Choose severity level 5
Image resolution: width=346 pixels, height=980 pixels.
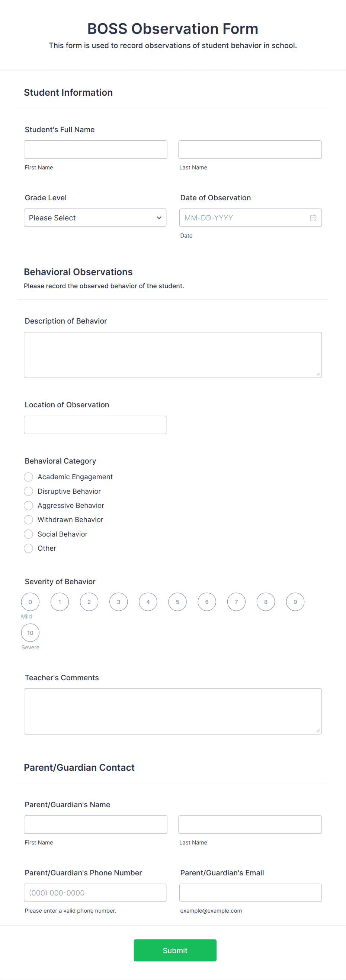coord(177,601)
